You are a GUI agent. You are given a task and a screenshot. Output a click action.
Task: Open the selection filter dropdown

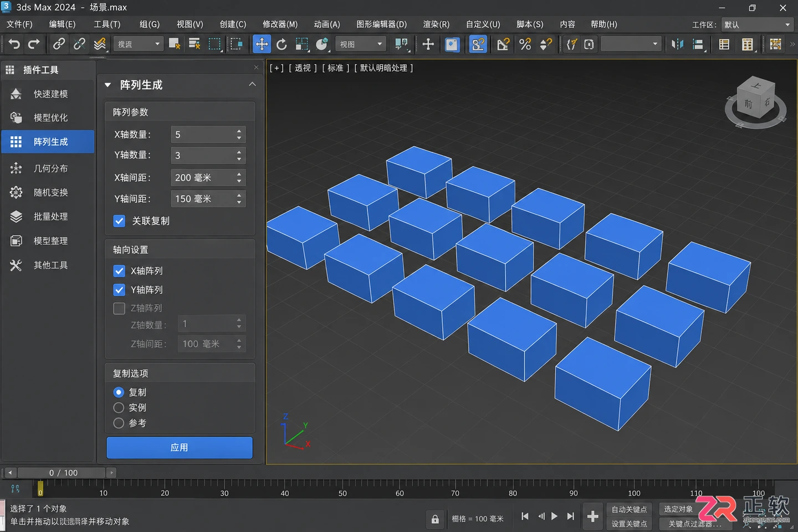[138, 44]
